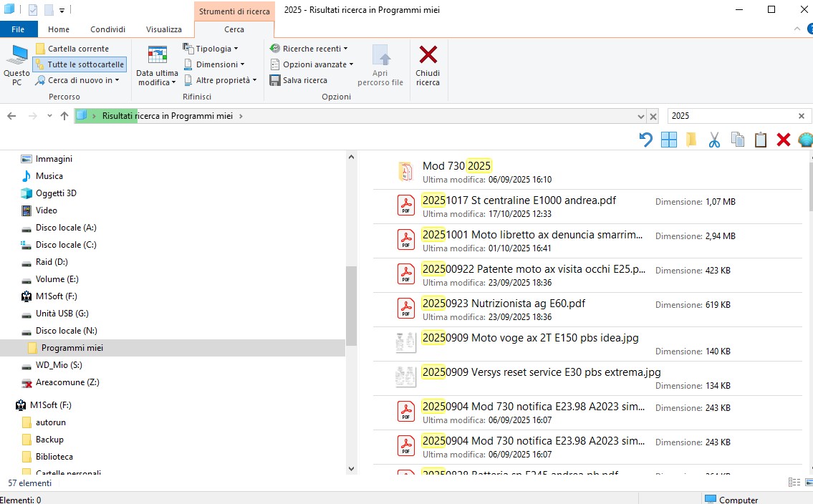Click the blue undo arrow icon
This screenshot has height=504, width=813.
point(645,140)
